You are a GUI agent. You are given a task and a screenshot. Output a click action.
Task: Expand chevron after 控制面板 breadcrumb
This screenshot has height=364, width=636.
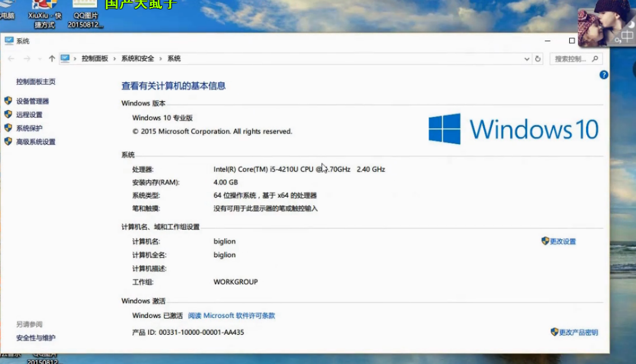115,58
